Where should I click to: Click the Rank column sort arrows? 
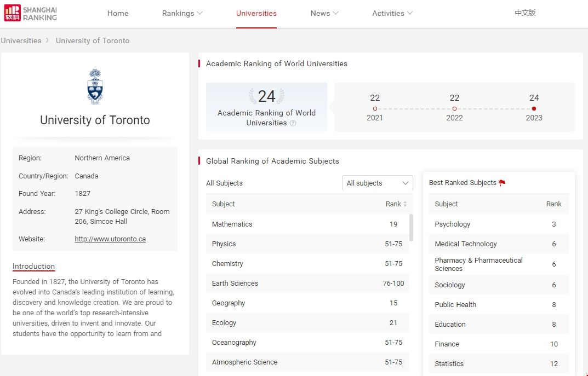[405, 204]
